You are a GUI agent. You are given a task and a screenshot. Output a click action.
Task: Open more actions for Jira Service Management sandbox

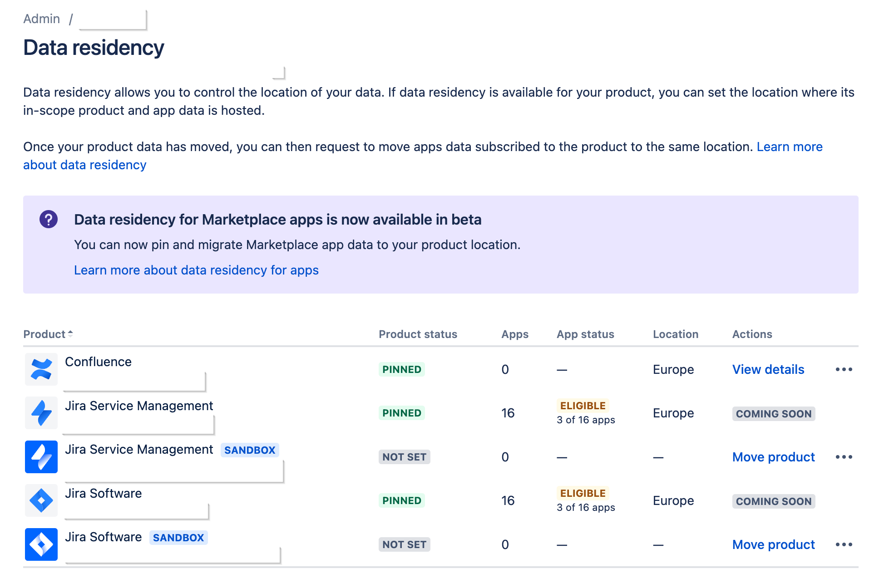[844, 457]
